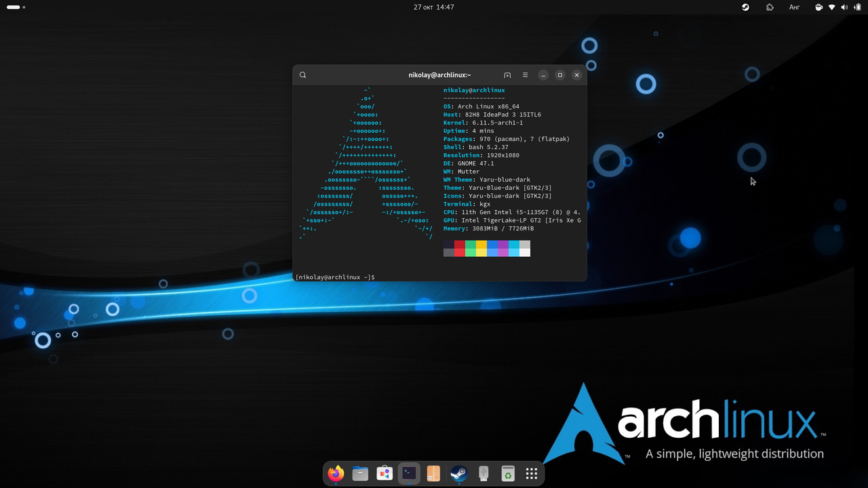Click the Packages line '970 (pacman), 7 (flatpak)'
Screen dimensions: 868x488
(x=525, y=139)
